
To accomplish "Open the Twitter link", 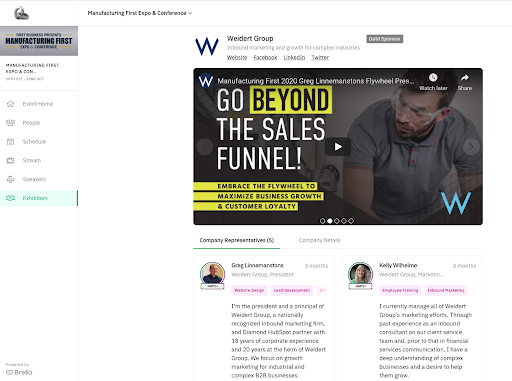I will [320, 58].
